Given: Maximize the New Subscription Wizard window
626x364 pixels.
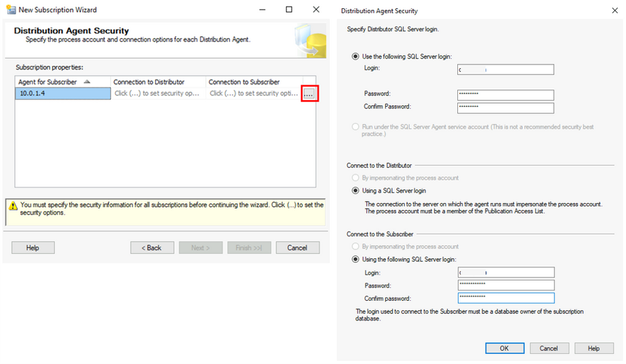Looking at the screenshot, I should pos(289,10).
